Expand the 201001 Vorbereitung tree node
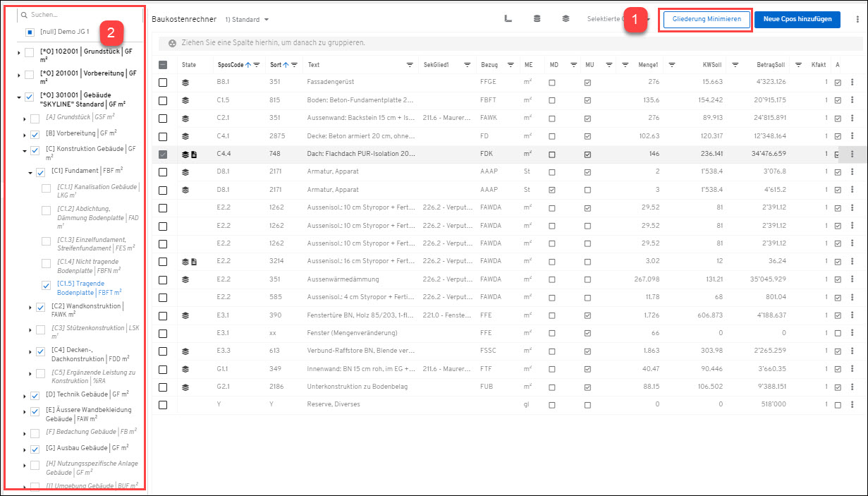The width and height of the screenshot is (868, 496). click(18, 74)
